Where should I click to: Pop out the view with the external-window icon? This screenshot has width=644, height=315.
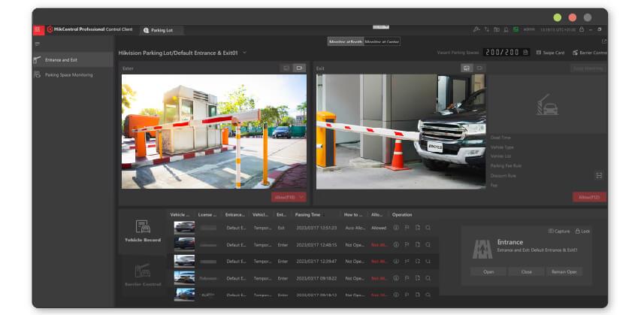[x=603, y=41]
